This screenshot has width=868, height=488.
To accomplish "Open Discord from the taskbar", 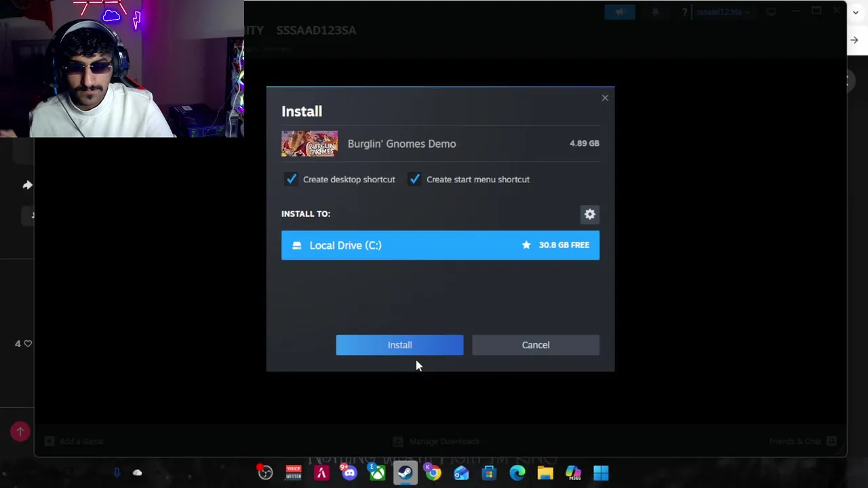I will (349, 472).
